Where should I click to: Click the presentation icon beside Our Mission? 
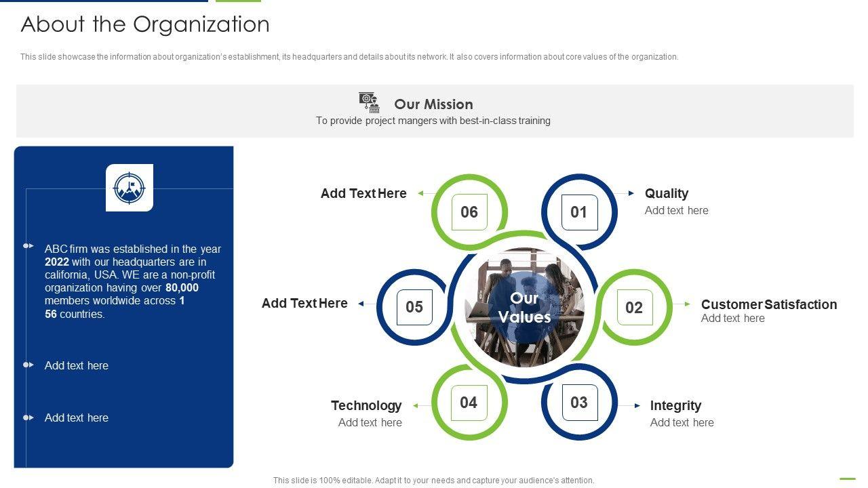[370, 102]
